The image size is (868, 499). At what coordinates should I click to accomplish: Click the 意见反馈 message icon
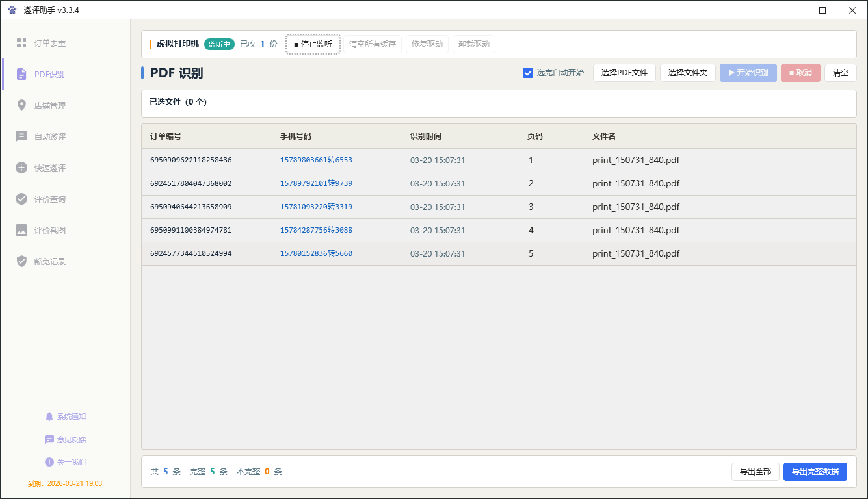[x=49, y=439]
